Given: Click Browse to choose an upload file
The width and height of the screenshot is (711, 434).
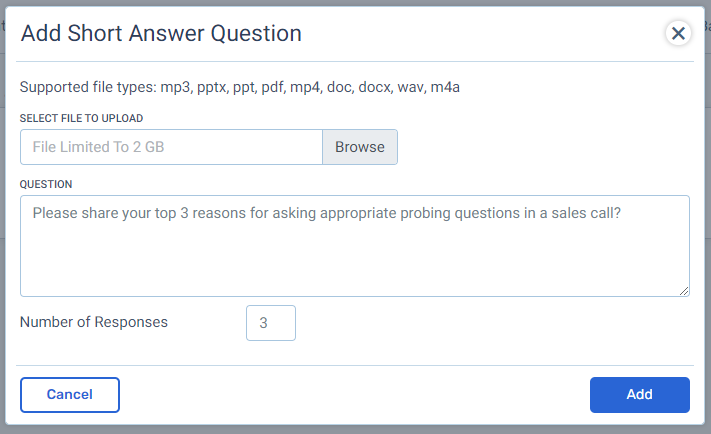Looking at the screenshot, I should point(360,147).
